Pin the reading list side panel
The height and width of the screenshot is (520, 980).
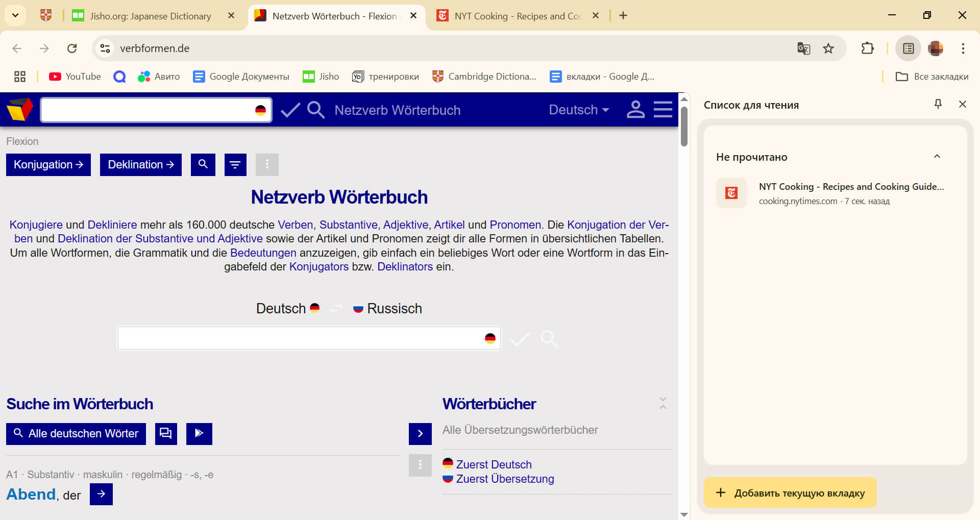(938, 104)
